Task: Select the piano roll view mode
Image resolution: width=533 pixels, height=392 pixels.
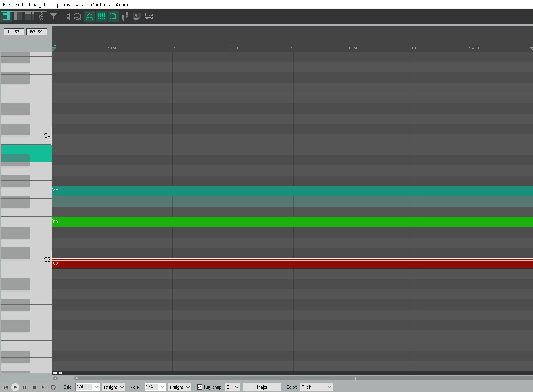Action: [6, 16]
